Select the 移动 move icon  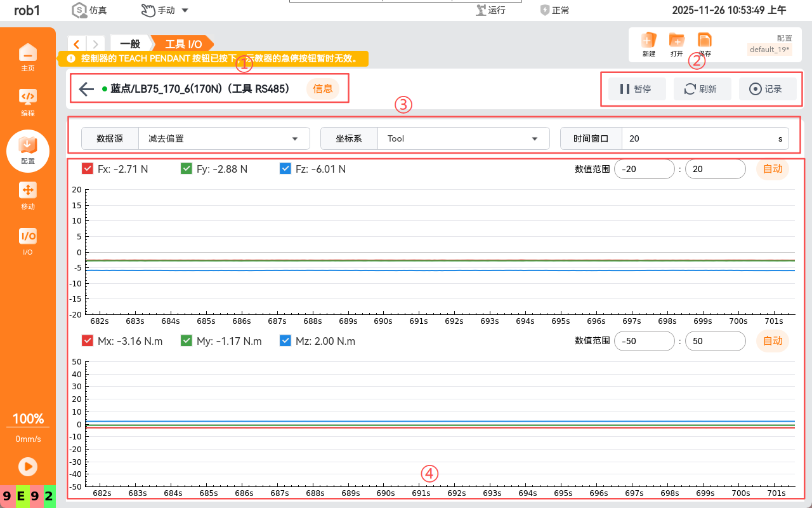coord(28,192)
